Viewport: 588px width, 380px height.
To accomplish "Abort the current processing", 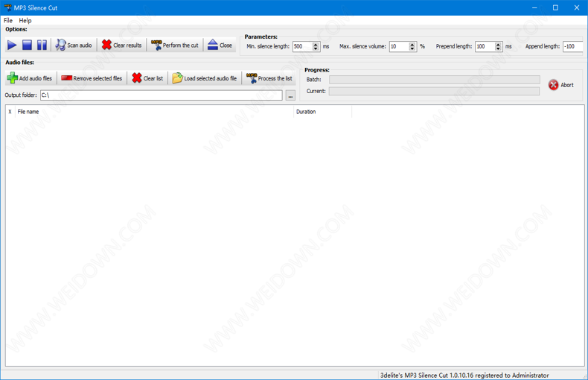I will [x=561, y=85].
